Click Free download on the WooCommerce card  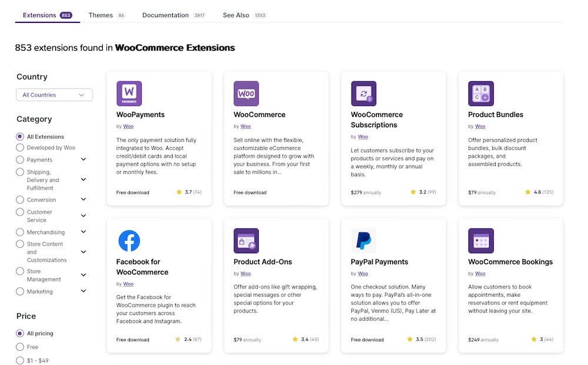click(x=250, y=193)
